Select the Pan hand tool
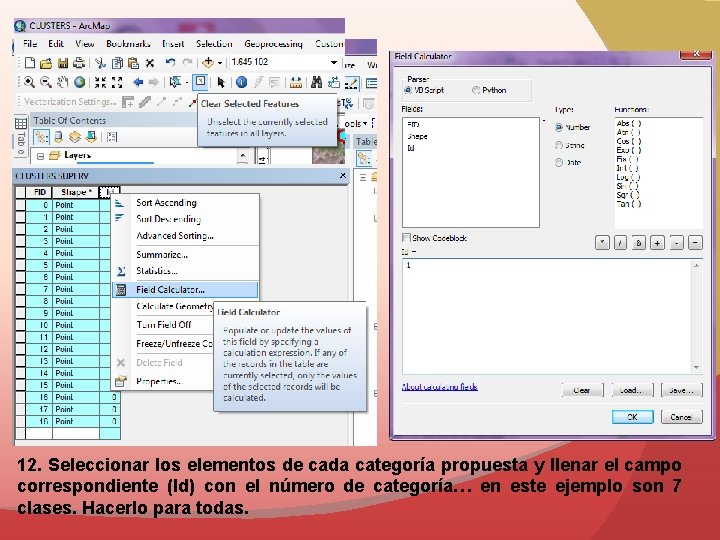Screen dimensions: 720x540 click(62, 82)
